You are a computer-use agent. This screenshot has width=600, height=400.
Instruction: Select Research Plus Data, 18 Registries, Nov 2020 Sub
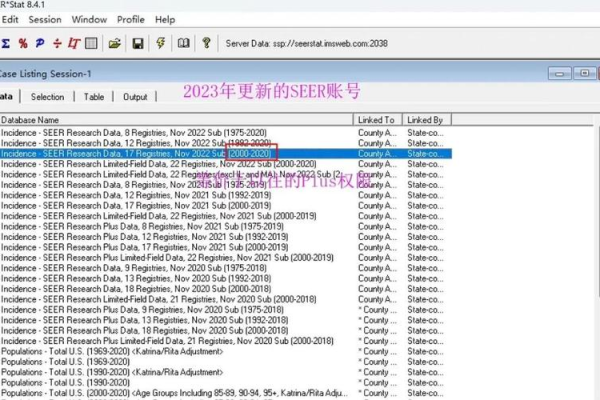pyautogui.click(x=226, y=330)
